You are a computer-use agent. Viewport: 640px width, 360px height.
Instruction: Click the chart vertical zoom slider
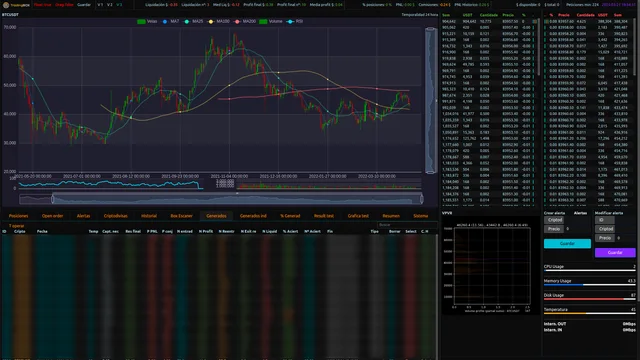(x=431, y=100)
